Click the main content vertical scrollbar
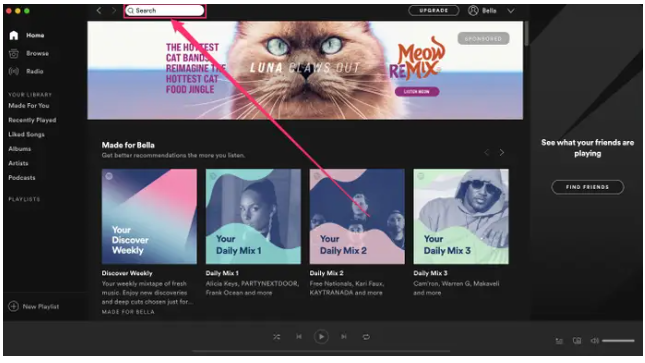 click(526, 33)
